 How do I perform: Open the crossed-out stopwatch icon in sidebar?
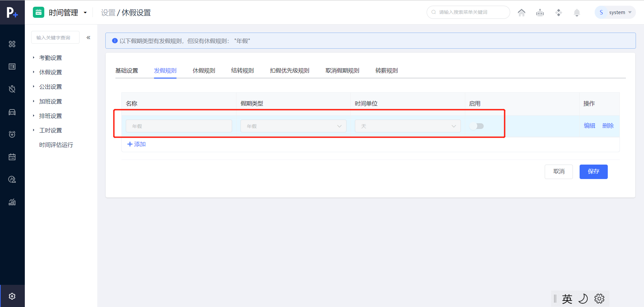tap(12, 89)
